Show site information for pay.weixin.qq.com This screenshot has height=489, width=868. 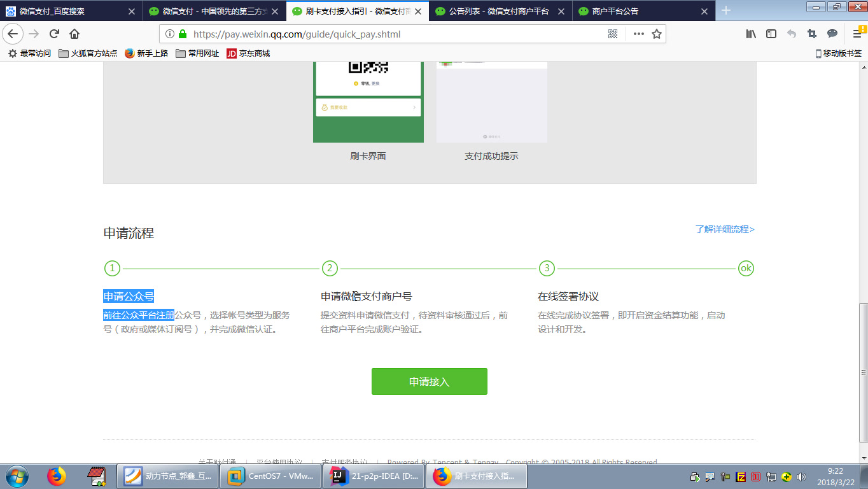170,34
